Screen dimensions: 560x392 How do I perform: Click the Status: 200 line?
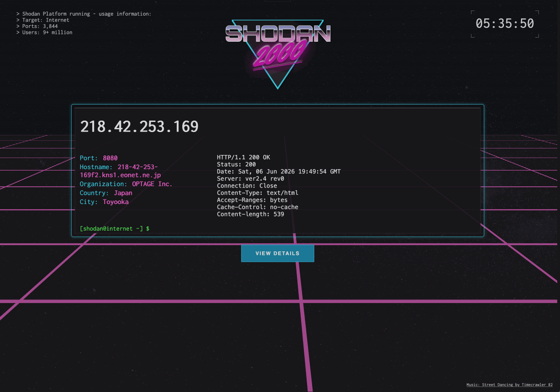(x=236, y=164)
